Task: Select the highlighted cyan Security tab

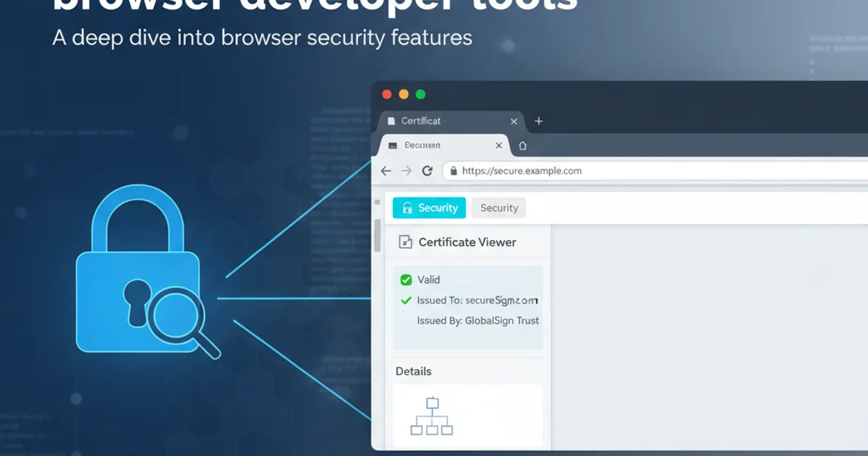Action: (x=430, y=208)
